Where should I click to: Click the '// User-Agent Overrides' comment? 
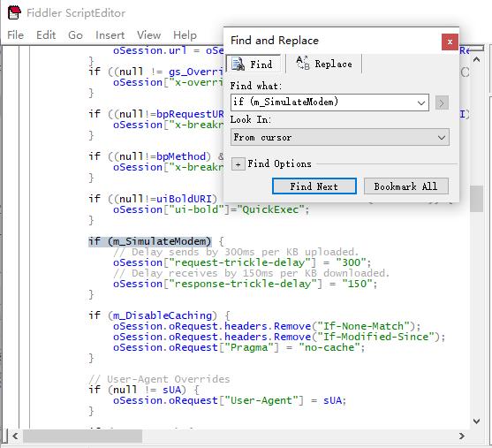[x=159, y=379]
